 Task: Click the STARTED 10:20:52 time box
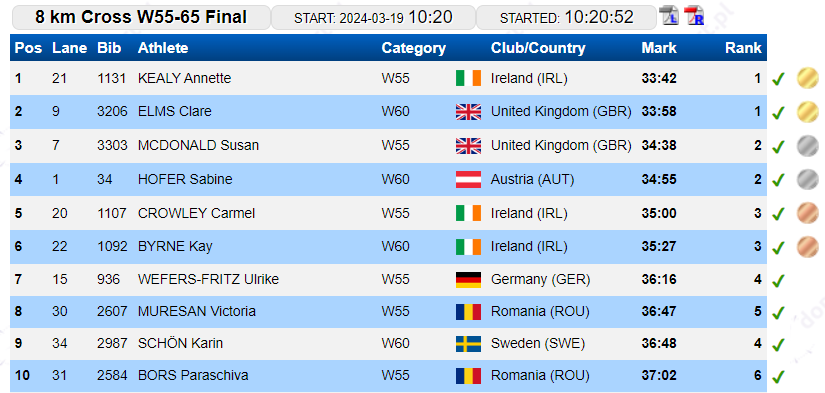566,17
